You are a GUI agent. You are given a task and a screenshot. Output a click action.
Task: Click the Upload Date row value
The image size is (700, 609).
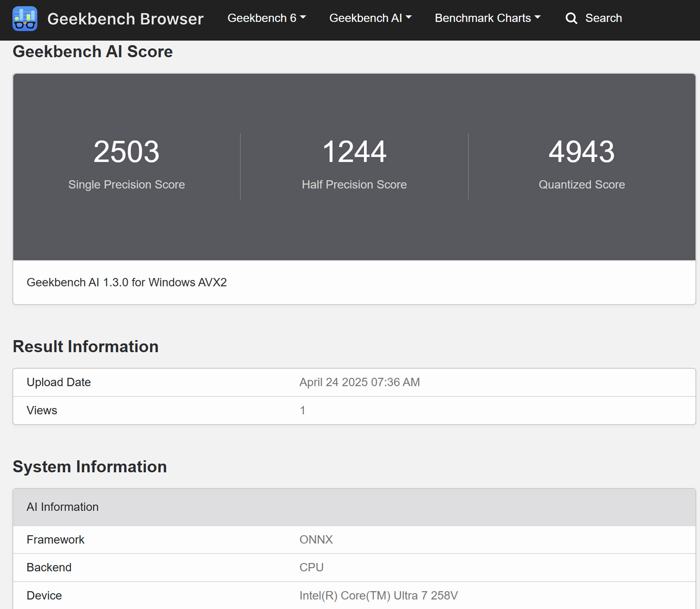point(360,382)
